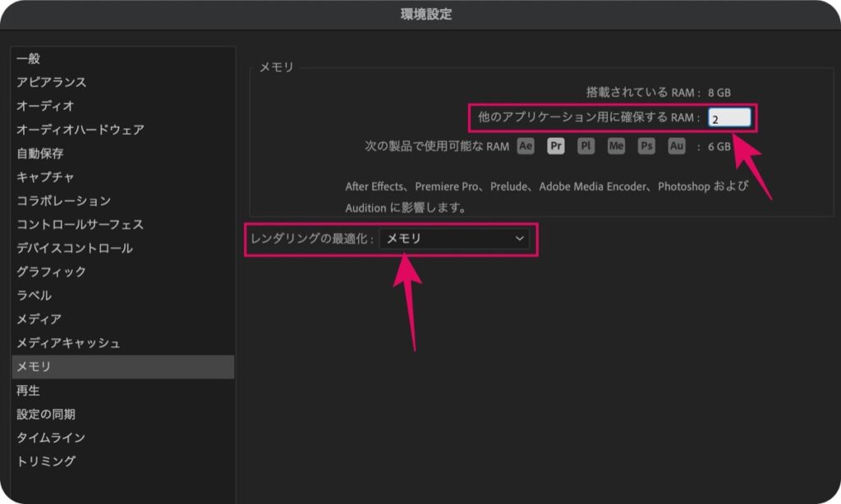Image resolution: width=841 pixels, height=504 pixels.
Task: Click the Media Encoder (Me) icon
Action: click(x=616, y=146)
